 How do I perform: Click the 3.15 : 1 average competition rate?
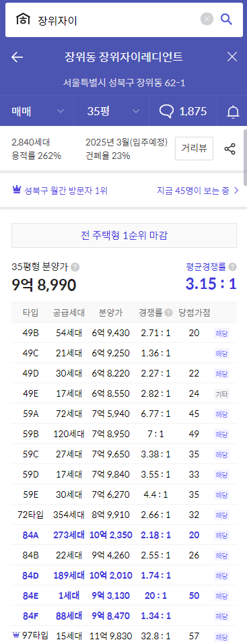[211, 284]
